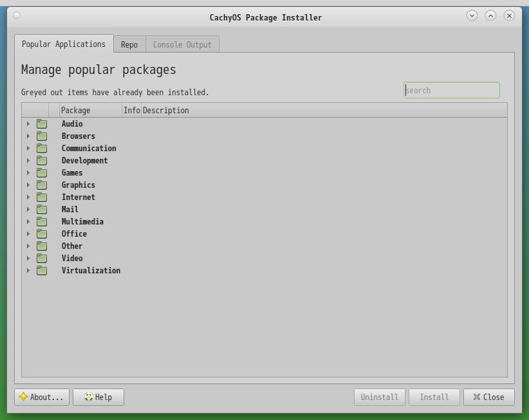Click the Games folder icon
529x420 pixels.
coord(42,173)
